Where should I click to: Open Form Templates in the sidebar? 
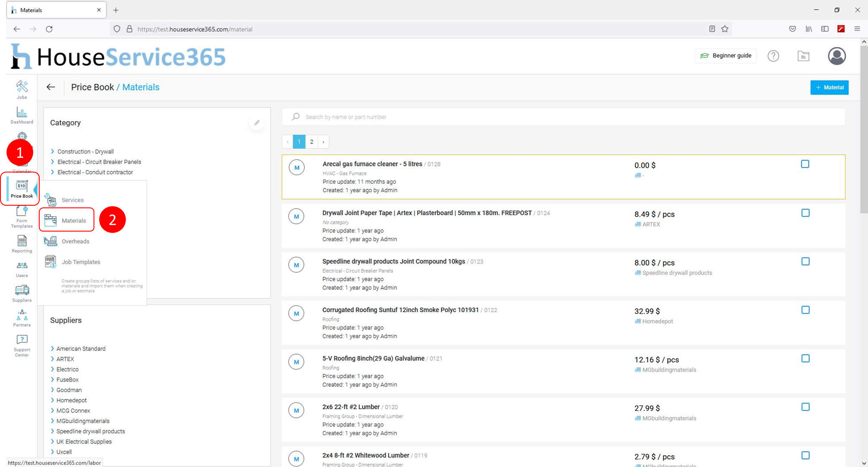click(22, 217)
